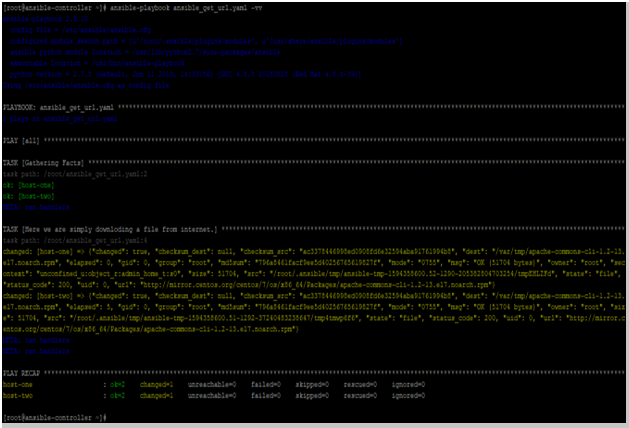Click 'skipped=0' in the host-two recap row
This screenshot has width=629, height=428.
click(x=312, y=396)
